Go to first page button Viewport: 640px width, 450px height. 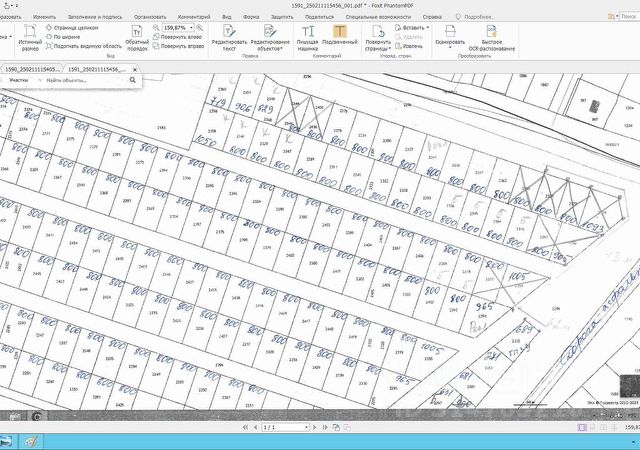tap(245, 427)
